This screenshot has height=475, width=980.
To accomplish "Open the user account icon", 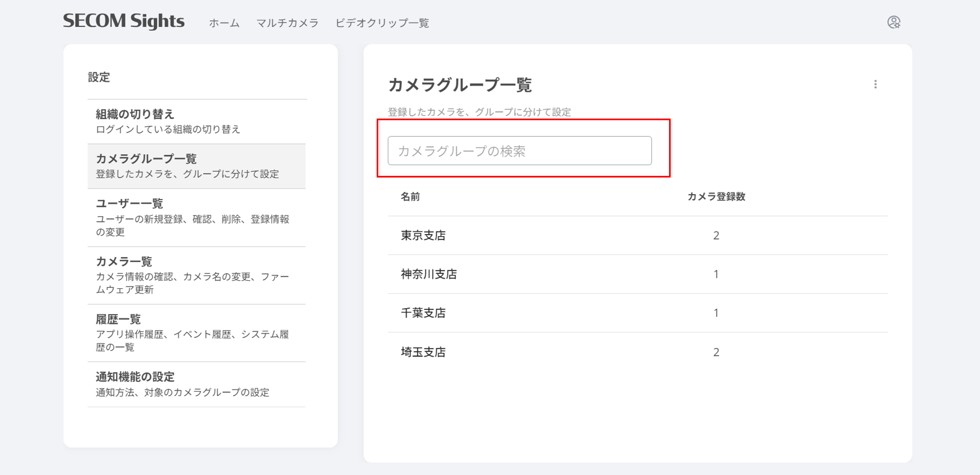I will coord(894,22).
